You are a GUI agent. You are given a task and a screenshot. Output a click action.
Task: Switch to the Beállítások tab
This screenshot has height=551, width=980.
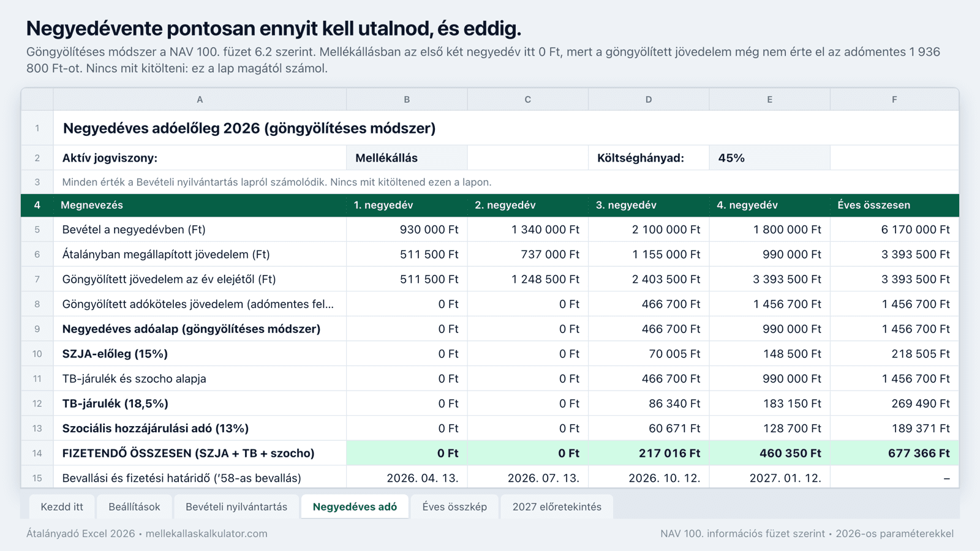tap(134, 506)
